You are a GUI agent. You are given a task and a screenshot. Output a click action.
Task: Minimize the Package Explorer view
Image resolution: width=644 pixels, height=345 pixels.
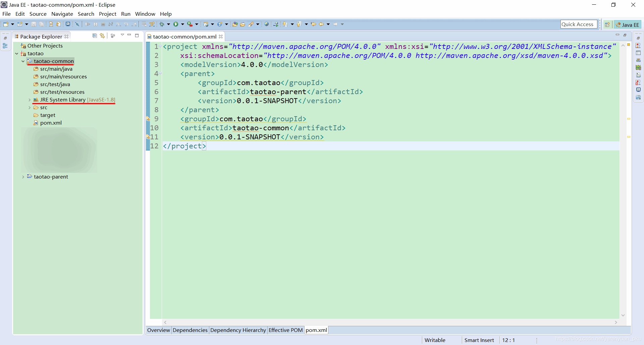(x=129, y=35)
